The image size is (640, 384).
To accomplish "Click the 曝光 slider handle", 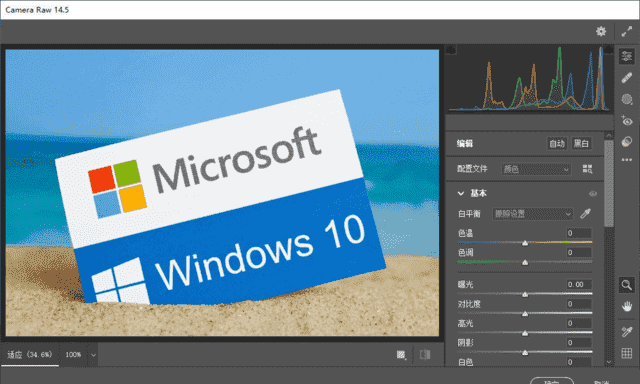I will pos(525,294).
